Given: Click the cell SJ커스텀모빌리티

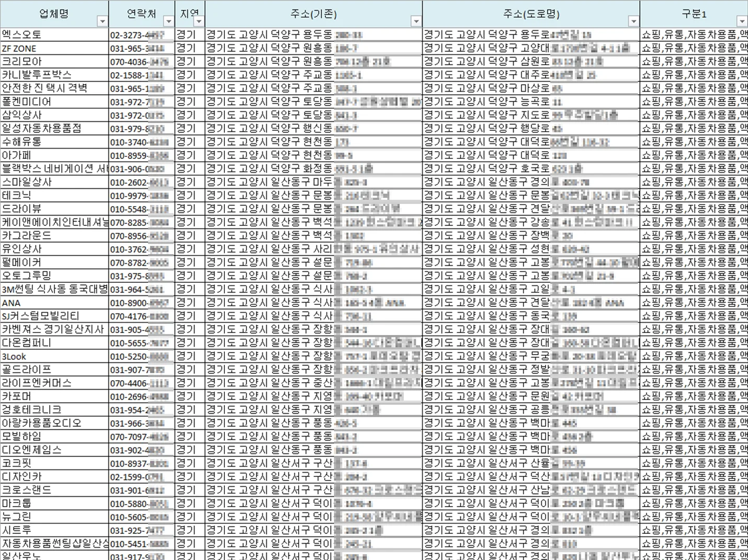Looking at the screenshot, I should coord(54,316).
